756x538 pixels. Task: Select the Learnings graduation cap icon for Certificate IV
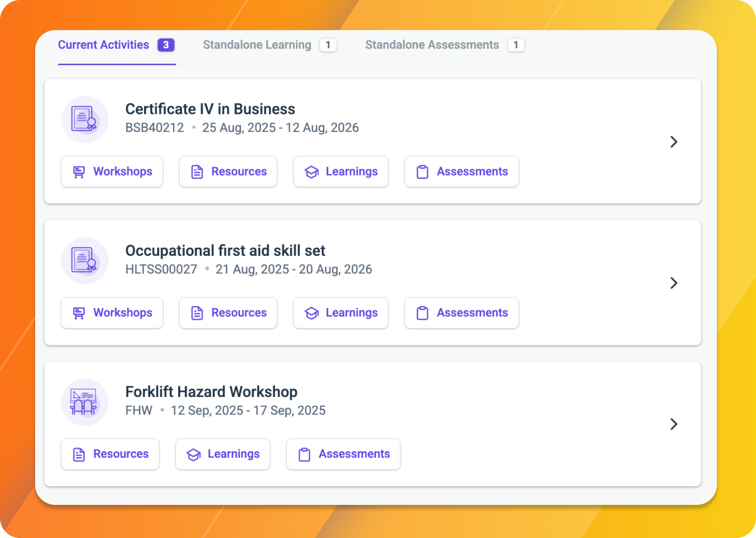coord(312,172)
